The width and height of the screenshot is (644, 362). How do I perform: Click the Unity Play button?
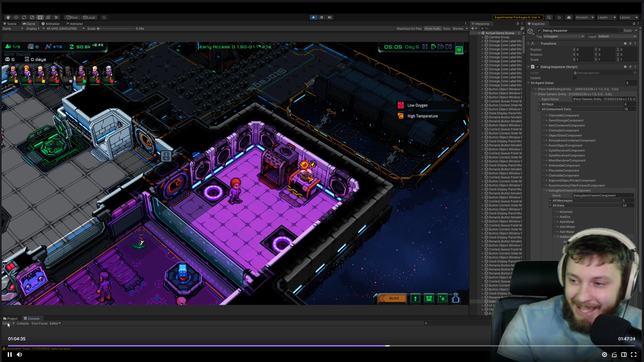click(x=313, y=17)
